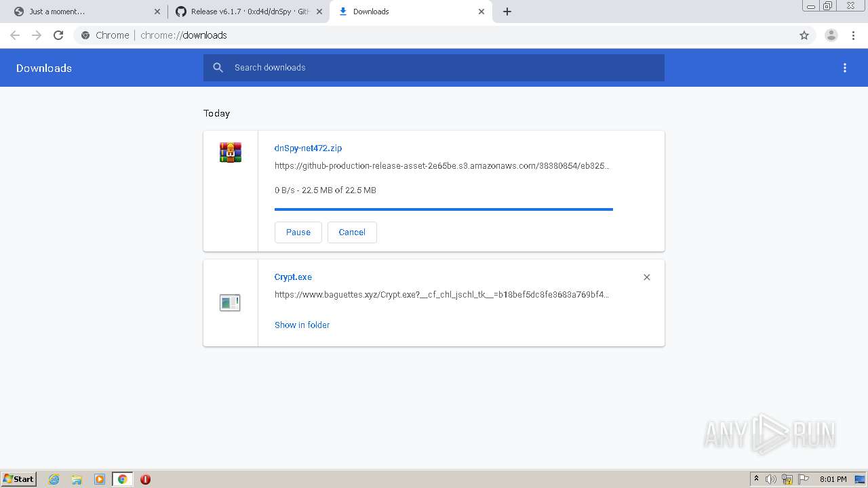Click the Chrome taskbar button

tap(123, 479)
